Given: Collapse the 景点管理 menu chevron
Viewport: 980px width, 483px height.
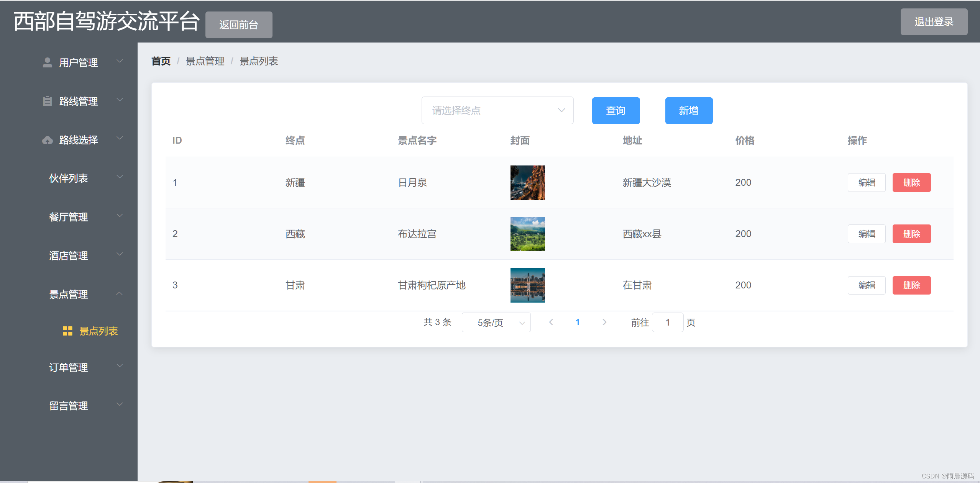Looking at the screenshot, I should [120, 293].
